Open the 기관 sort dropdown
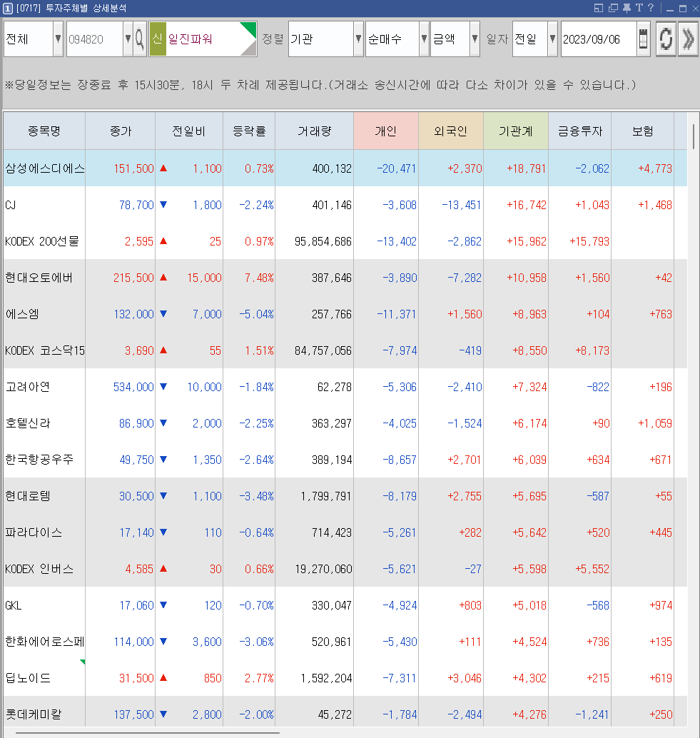The image size is (700, 738). pyautogui.click(x=358, y=39)
